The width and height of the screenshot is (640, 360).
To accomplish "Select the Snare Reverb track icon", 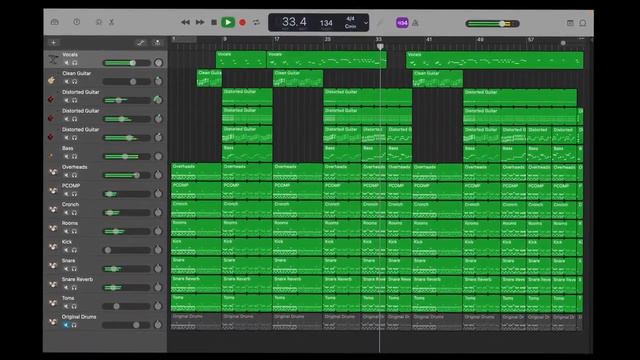I will [53, 284].
